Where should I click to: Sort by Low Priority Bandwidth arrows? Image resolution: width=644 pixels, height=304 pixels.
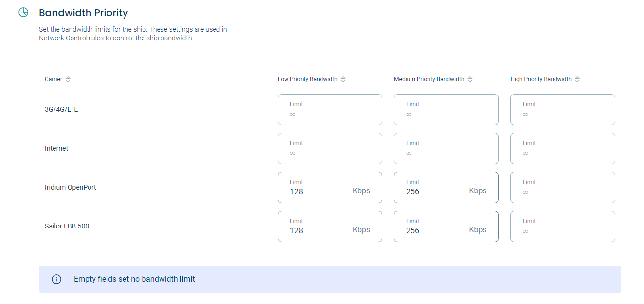click(x=343, y=79)
